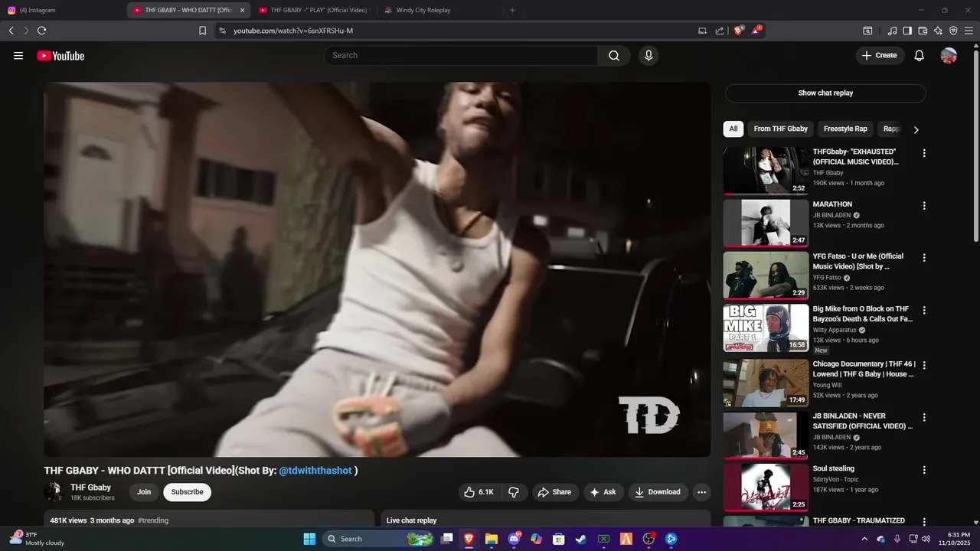The height and width of the screenshot is (551, 980).
Task: Click the share-page icon in address bar
Action: click(720, 31)
